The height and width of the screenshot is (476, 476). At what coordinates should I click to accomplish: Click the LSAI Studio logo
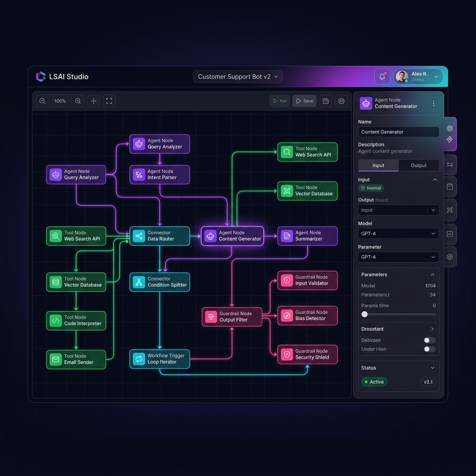(40, 77)
